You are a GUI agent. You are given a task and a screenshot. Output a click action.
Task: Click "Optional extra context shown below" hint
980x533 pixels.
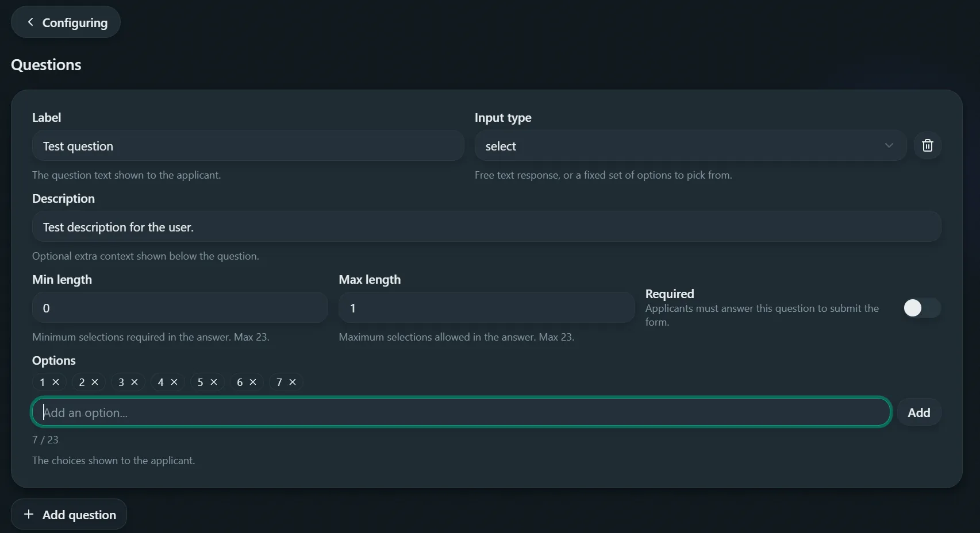pos(145,256)
